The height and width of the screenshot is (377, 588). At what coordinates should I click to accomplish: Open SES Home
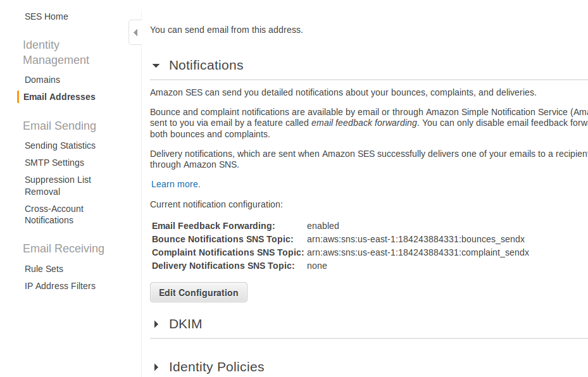pyautogui.click(x=46, y=16)
